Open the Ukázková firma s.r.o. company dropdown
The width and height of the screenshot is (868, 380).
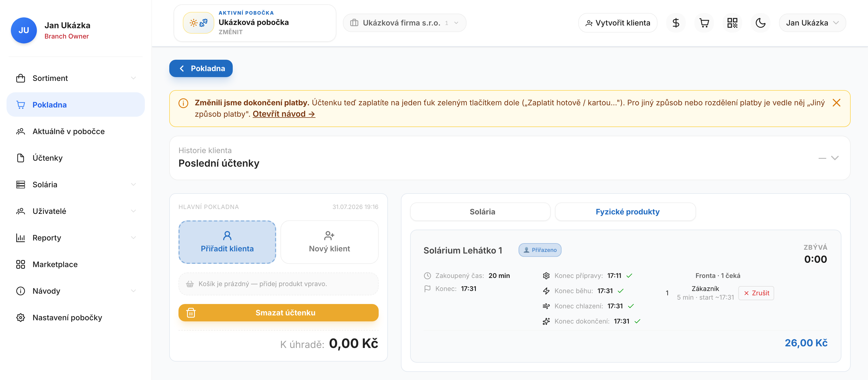point(404,23)
